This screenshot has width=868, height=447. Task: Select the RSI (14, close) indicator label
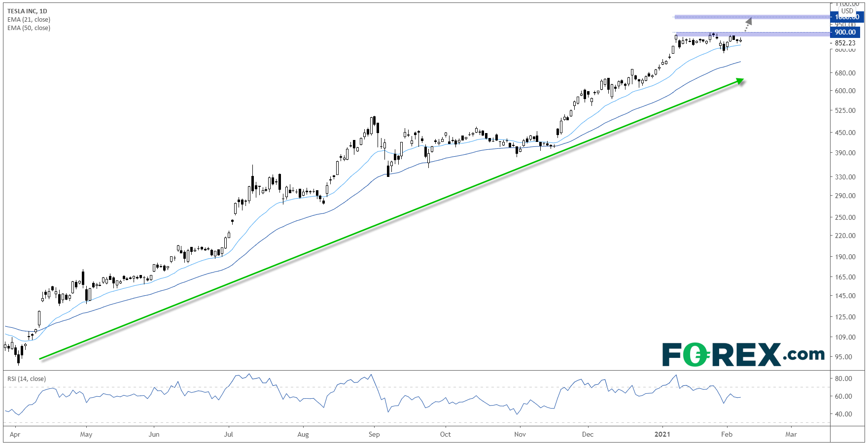click(x=26, y=379)
